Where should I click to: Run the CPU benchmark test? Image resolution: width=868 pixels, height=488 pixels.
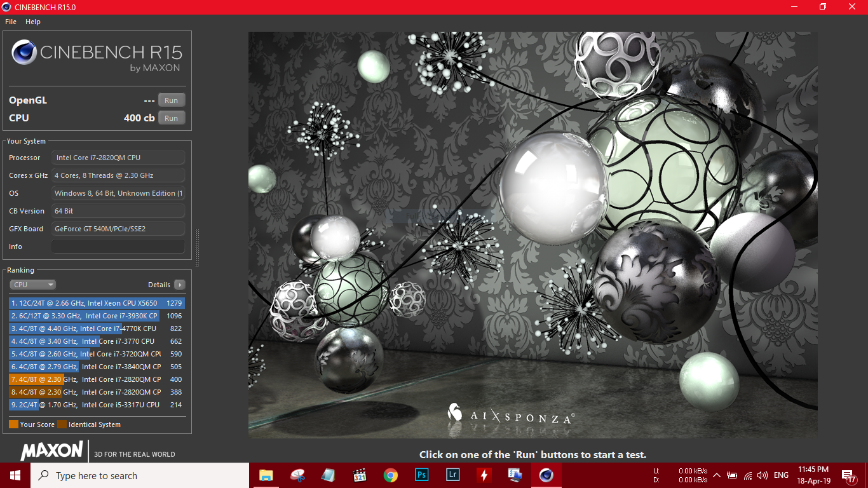(x=172, y=118)
